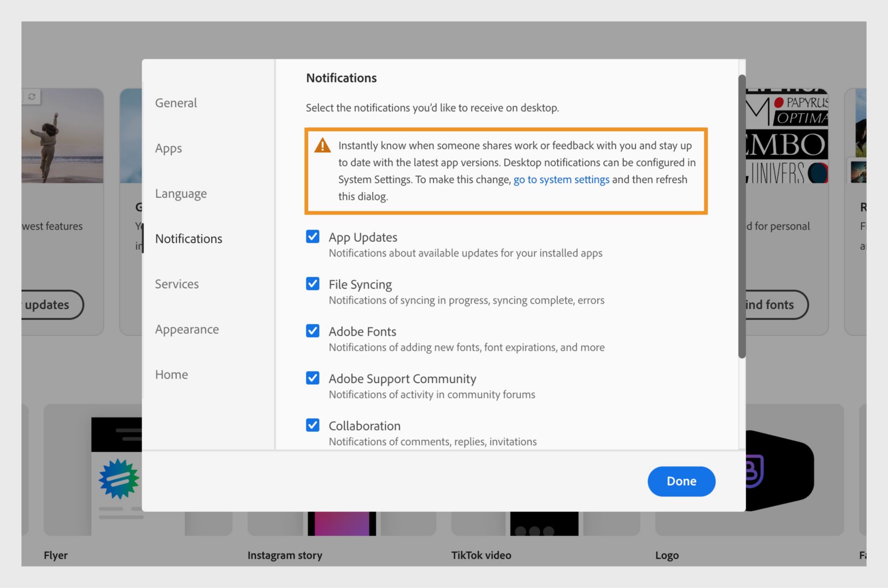Disable App Updates notifications
The height and width of the screenshot is (588, 888).
click(x=313, y=236)
